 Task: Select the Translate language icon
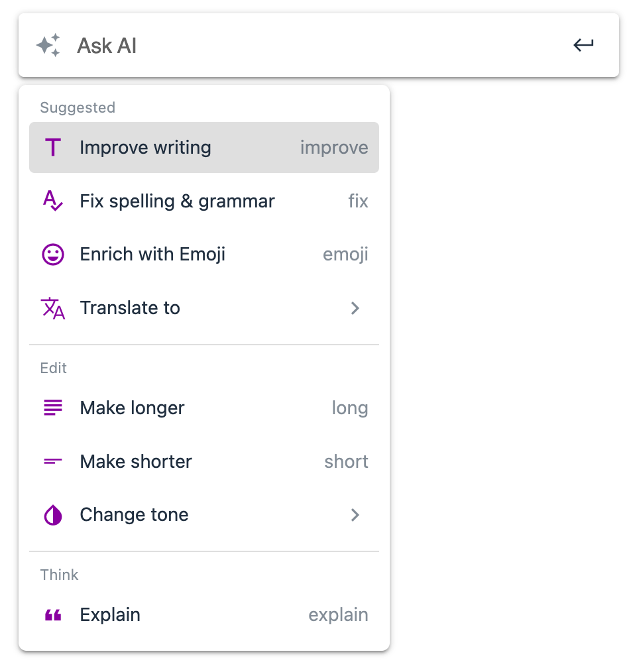tap(53, 308)
